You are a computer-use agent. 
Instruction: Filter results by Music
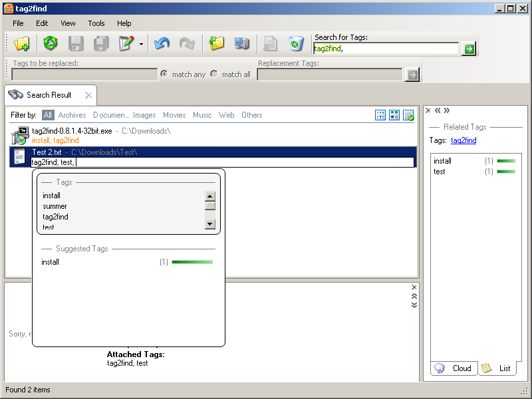(202, 115)
